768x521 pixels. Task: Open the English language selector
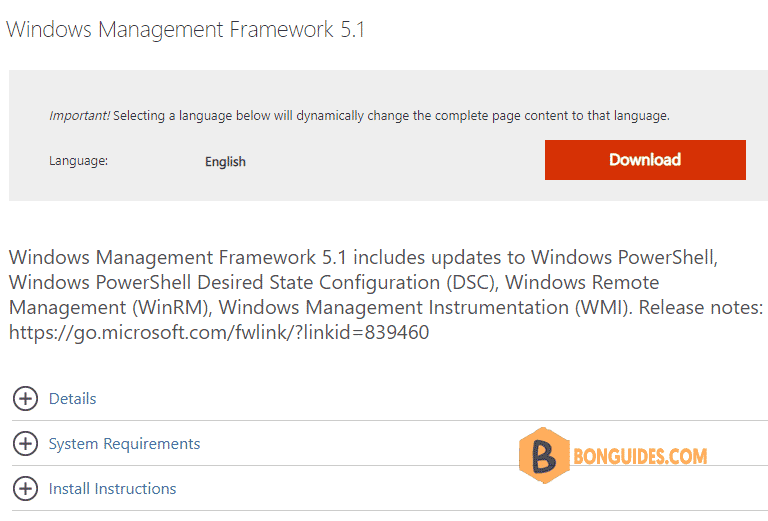[x=225, y=162]
